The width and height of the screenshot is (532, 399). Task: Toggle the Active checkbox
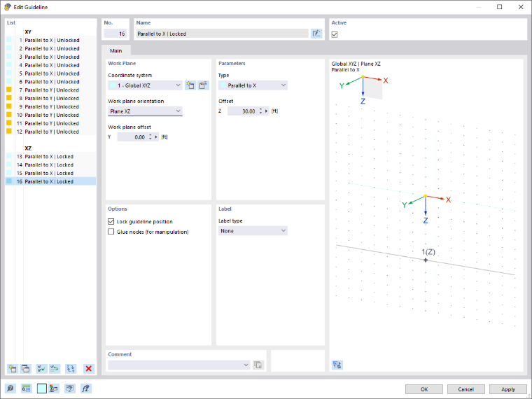pos(335,34)
